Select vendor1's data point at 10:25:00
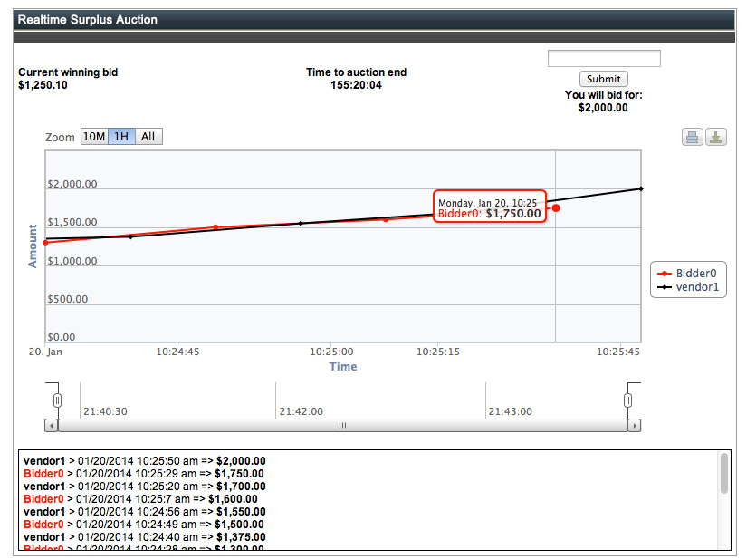This screenshot has width=756, height=559. (x=301, y=223)
